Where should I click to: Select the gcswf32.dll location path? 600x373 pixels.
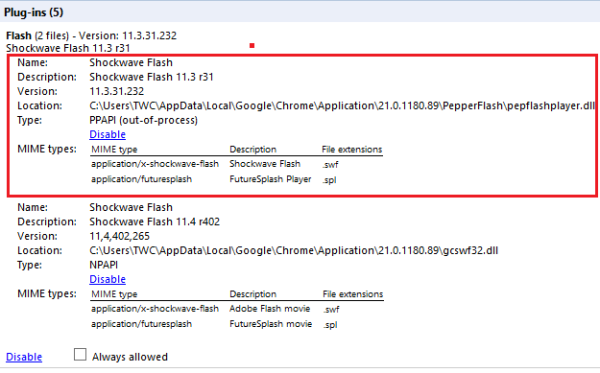tap(293, 251)
